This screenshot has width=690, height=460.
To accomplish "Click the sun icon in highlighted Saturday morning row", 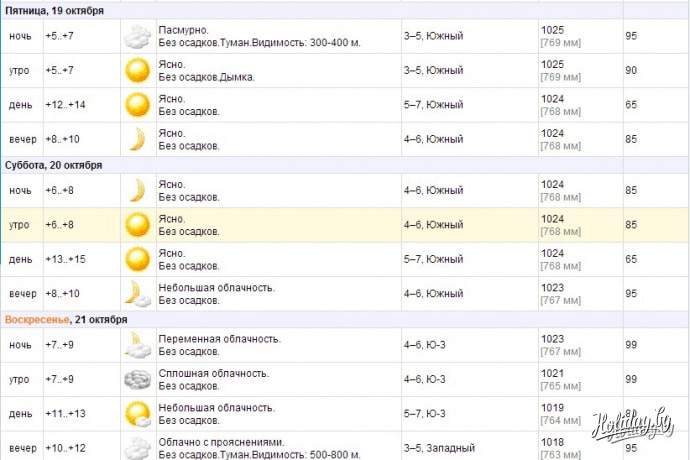I will tap(135, 225).
